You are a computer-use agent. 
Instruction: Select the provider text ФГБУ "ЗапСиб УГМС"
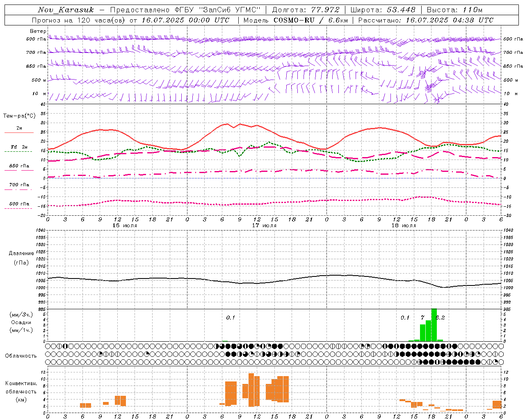coord(218,10)
